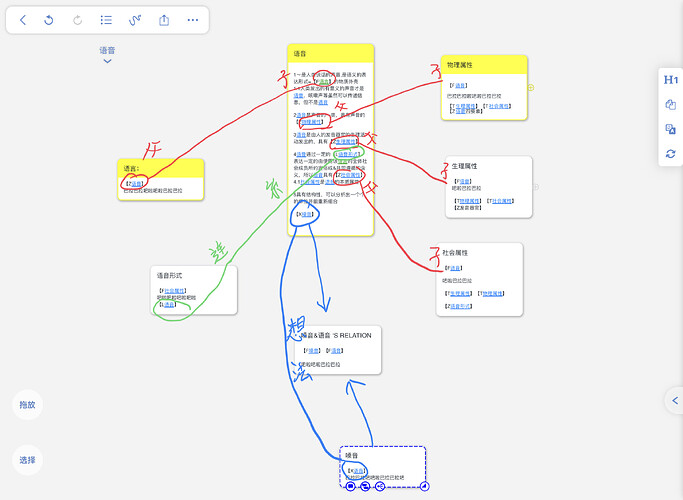683x500 pixels.
Task: Open K语音 link in 嗓音 card
Action: pos(358,471)
